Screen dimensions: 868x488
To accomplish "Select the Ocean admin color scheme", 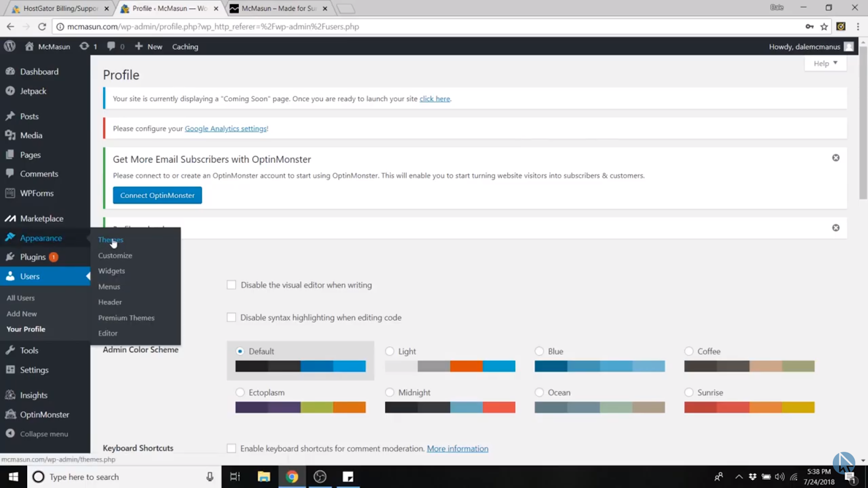I will tap(539, 393).
